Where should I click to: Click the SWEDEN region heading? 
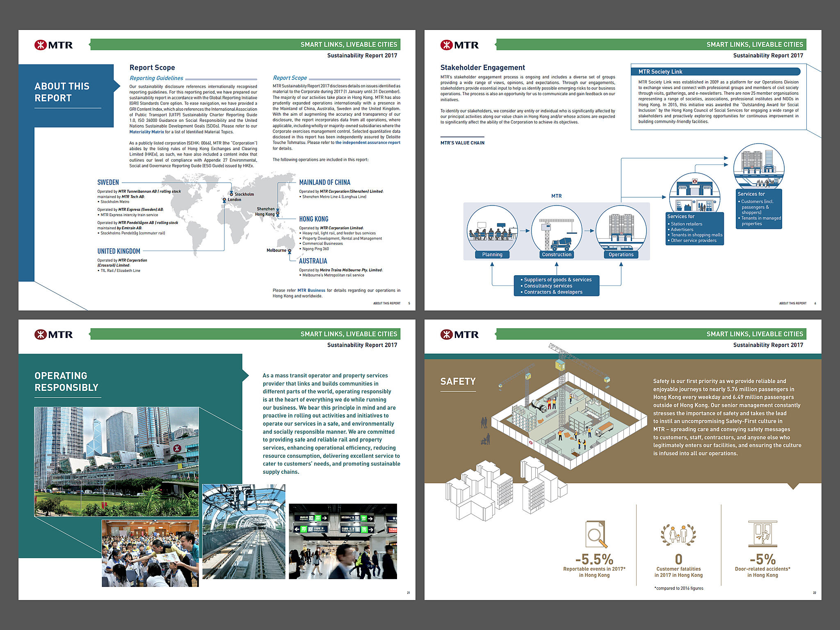tap(108, 183)
